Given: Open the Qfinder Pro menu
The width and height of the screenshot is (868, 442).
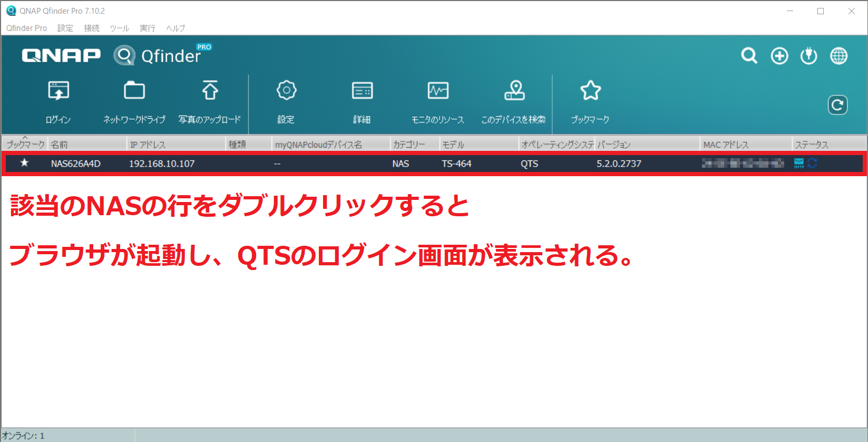Looking at the screenshot, I should [26, 28].
